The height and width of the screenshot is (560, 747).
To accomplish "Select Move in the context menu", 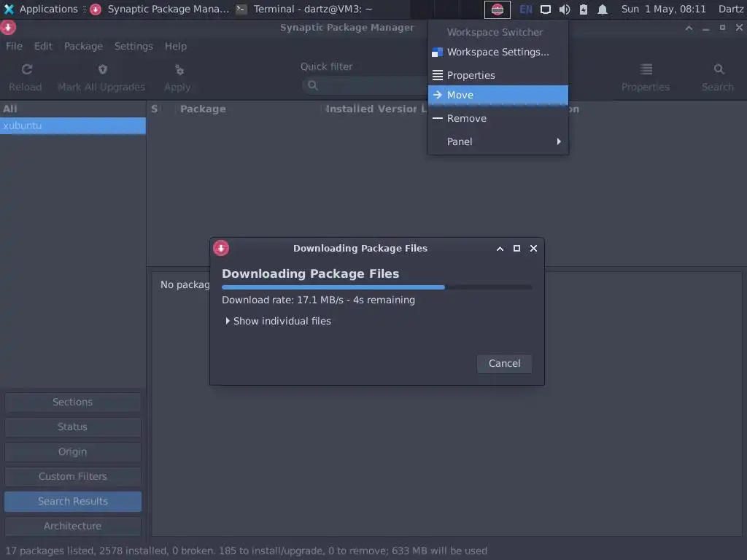I will point(498,95).
